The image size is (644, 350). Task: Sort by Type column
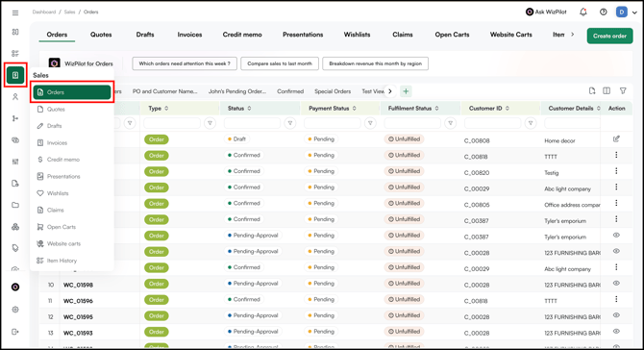[166, 109]
